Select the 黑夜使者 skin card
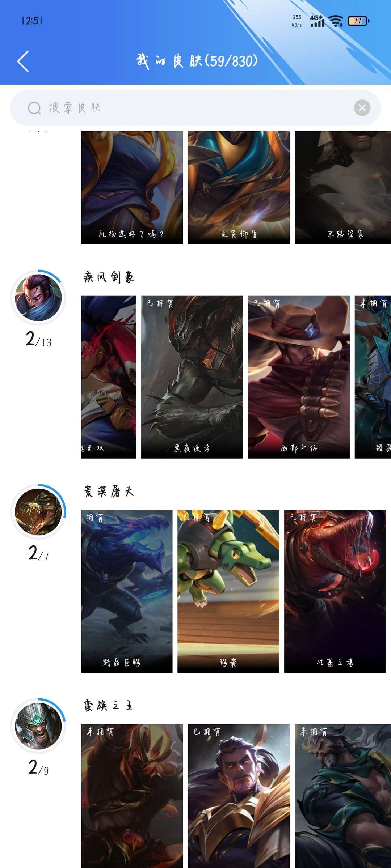Viewport: 391px width, 868px height. (x=192, y=377)
